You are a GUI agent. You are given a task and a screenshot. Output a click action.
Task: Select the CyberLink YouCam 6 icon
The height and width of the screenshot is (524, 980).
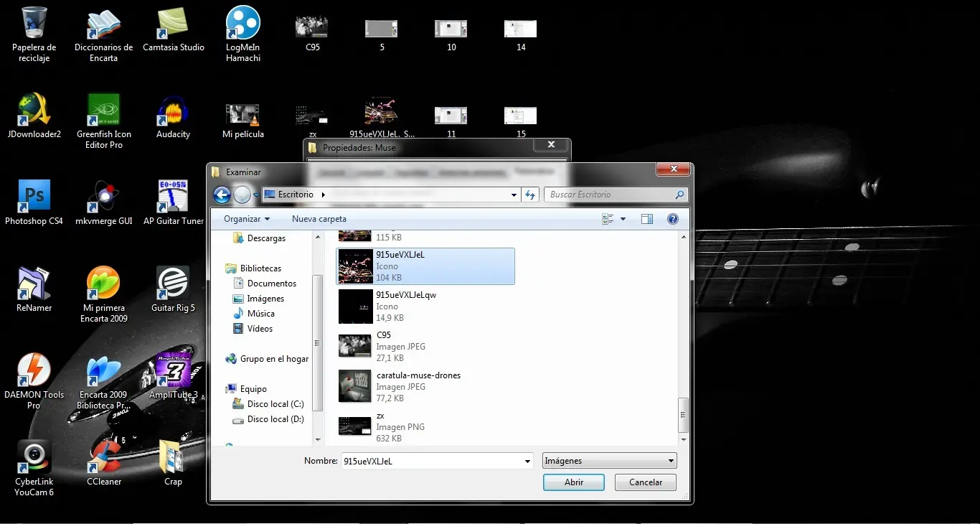click(x=34, y=468)
